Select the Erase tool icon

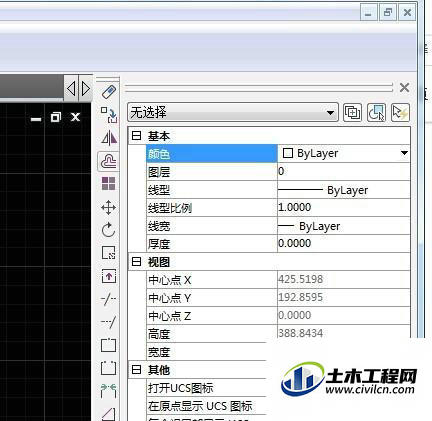pos(109,92)
